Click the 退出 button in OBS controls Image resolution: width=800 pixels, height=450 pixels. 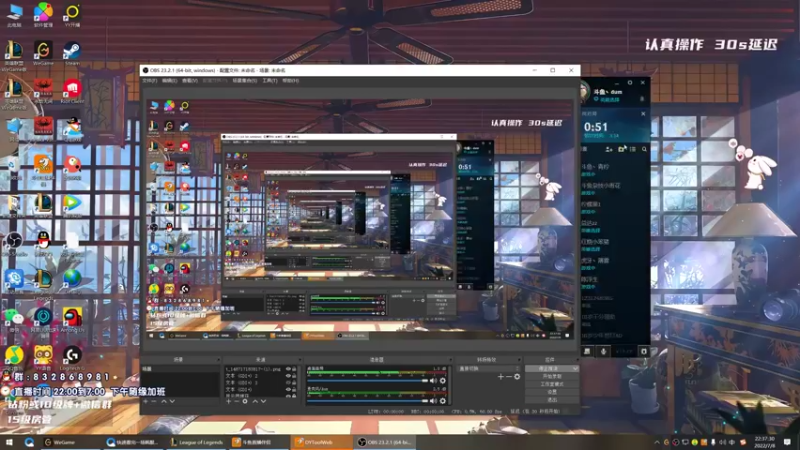coord(552,399)
